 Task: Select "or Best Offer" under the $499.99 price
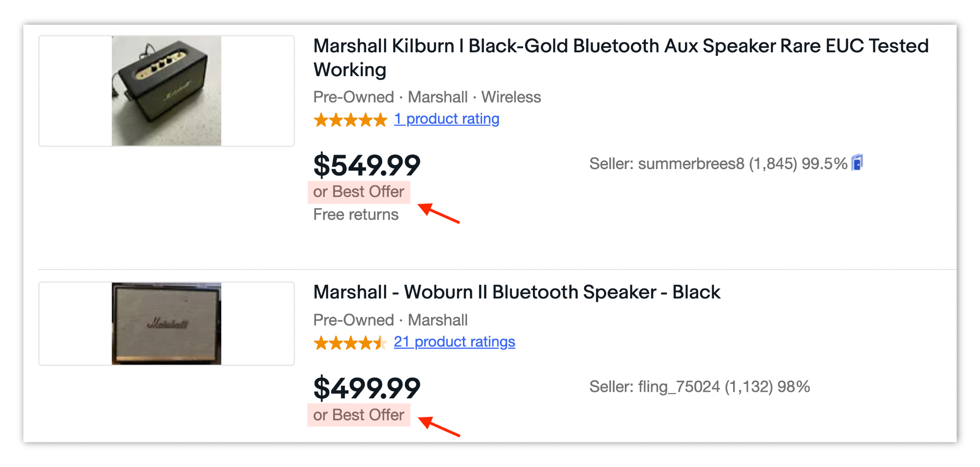(x=358, y=415)
